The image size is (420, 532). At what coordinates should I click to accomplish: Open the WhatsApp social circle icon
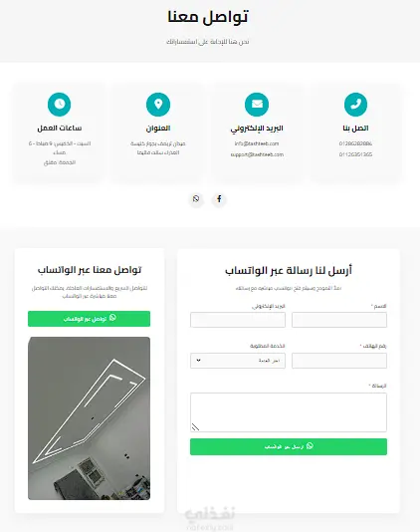pos(196,199)
